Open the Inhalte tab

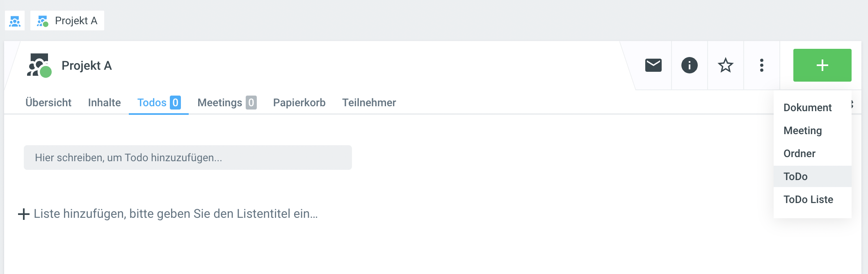(x=104, y=103)
